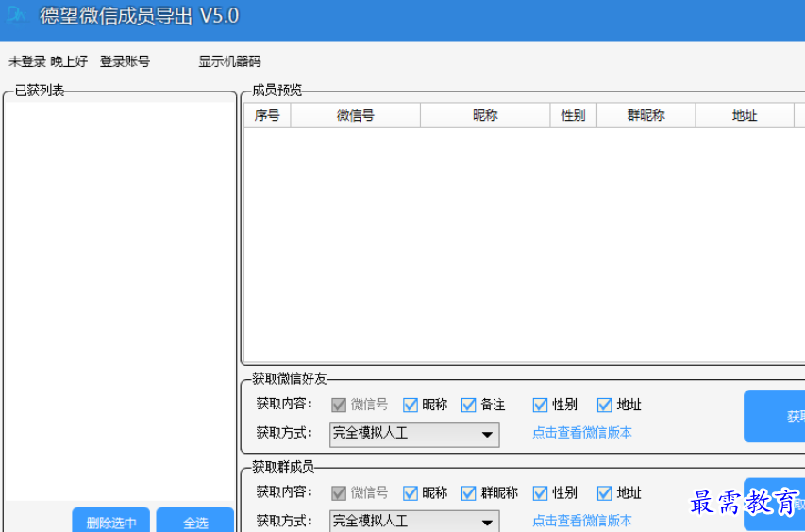Click 显示机器码 to show machine code
This screenshot has width=805, height=532.
(229, 61)
